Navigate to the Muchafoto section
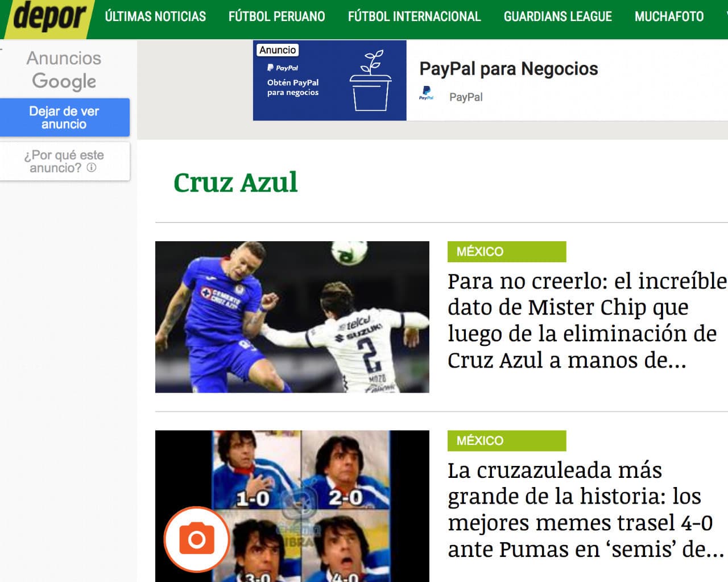This screenshot has height=582, width=728. [x=669, y=16]
